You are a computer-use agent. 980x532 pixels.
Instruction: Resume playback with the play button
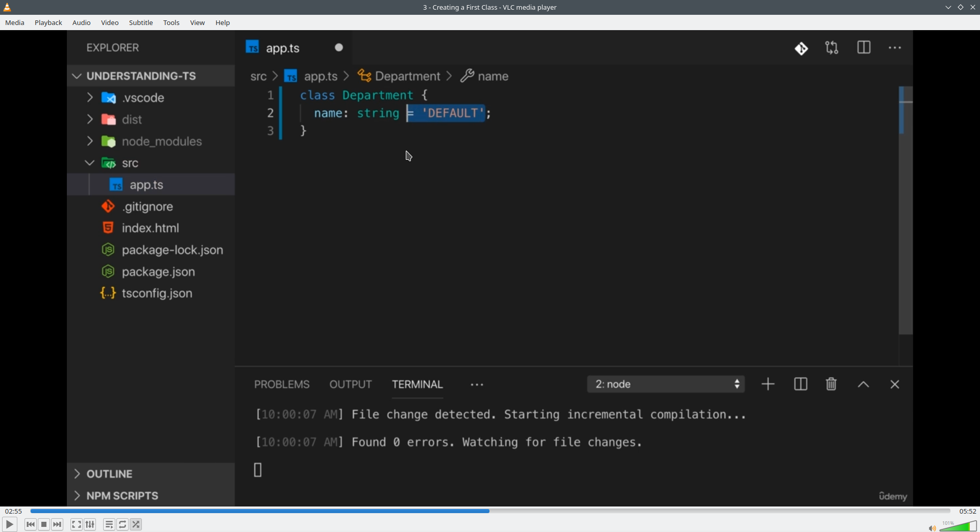tap(9, 524)
